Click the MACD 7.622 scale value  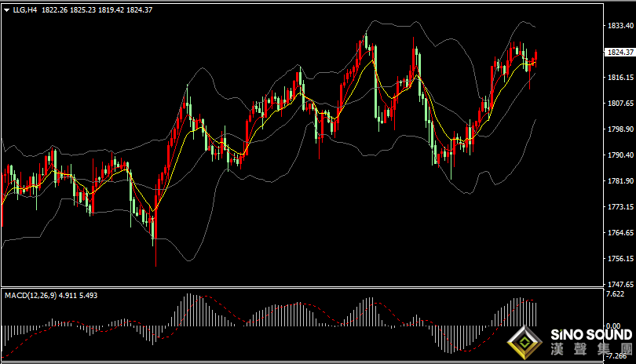615,294
